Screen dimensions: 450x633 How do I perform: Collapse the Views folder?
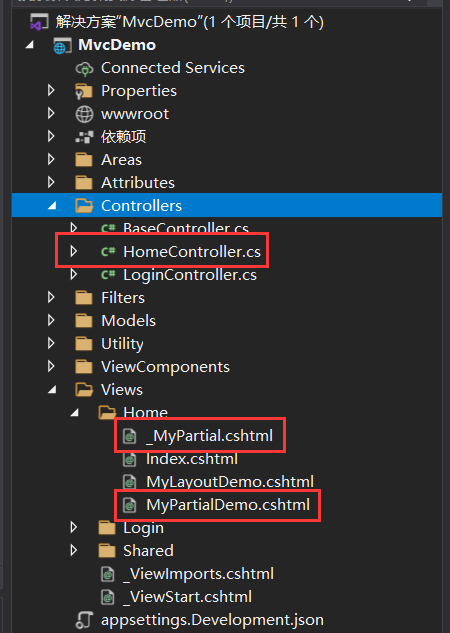[x=52, y=390]
